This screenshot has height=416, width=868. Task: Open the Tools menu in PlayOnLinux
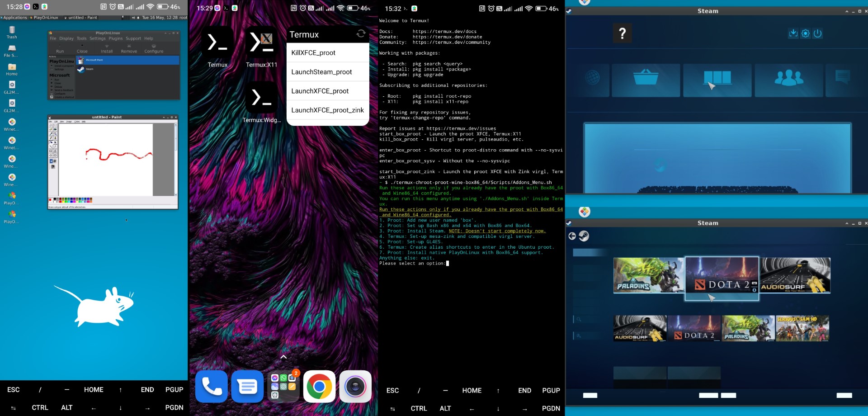[x=82, y=38]
